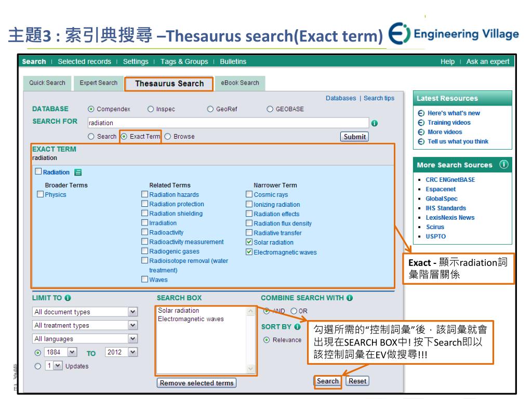The width and height of the screenshot is (532, 399).
Task: Open Tags & Groups in the top menu
Action: 184,61
